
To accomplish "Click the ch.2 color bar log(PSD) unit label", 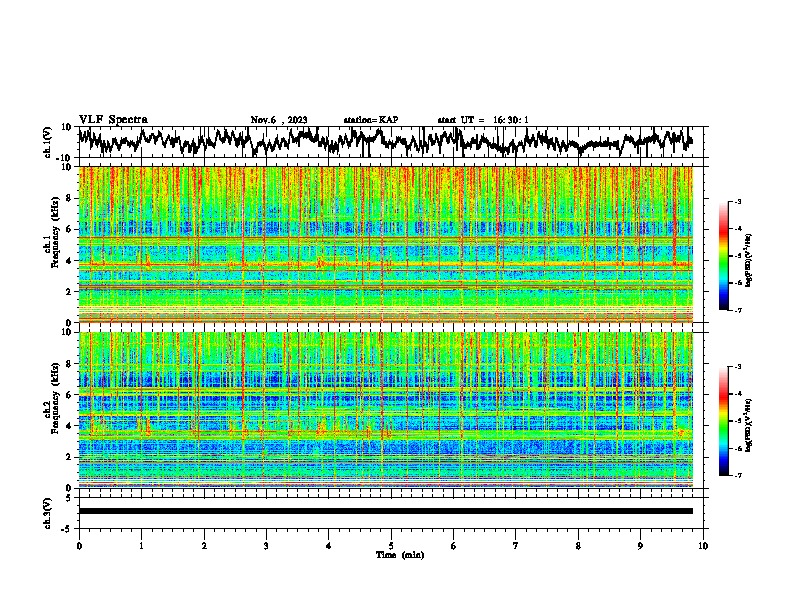I will [x=749, y=426].
